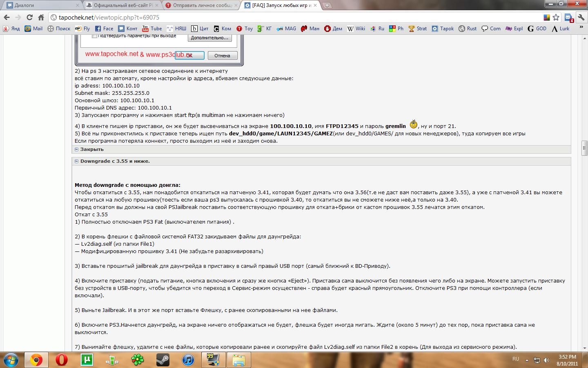588x368 pixels.
Task: Click Закрыть to collapse the spoiler
Action: point(92,149)
